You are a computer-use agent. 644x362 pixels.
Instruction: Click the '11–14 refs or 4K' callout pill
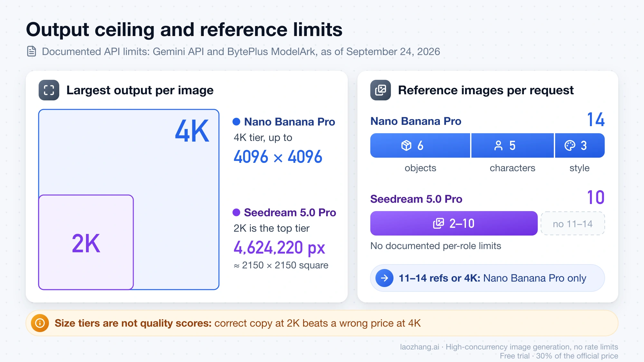pos(488,278)
